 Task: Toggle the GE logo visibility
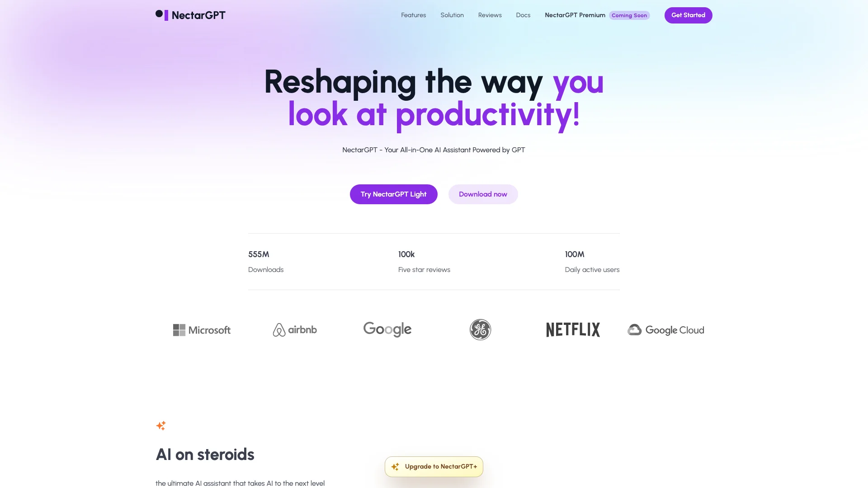(481, 329)
